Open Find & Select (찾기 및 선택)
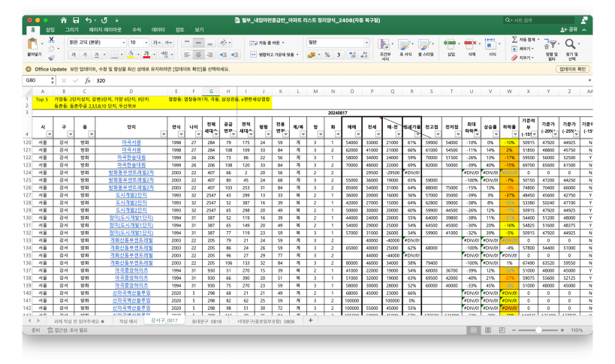The image size is (615, 364). tap(572, 50)
